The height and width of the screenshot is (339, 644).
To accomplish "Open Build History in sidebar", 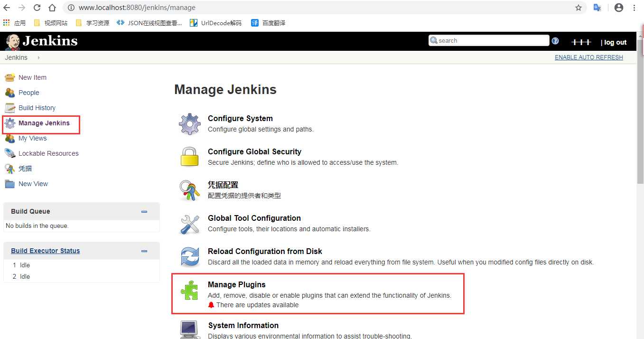I will click(x=37, y=108).
